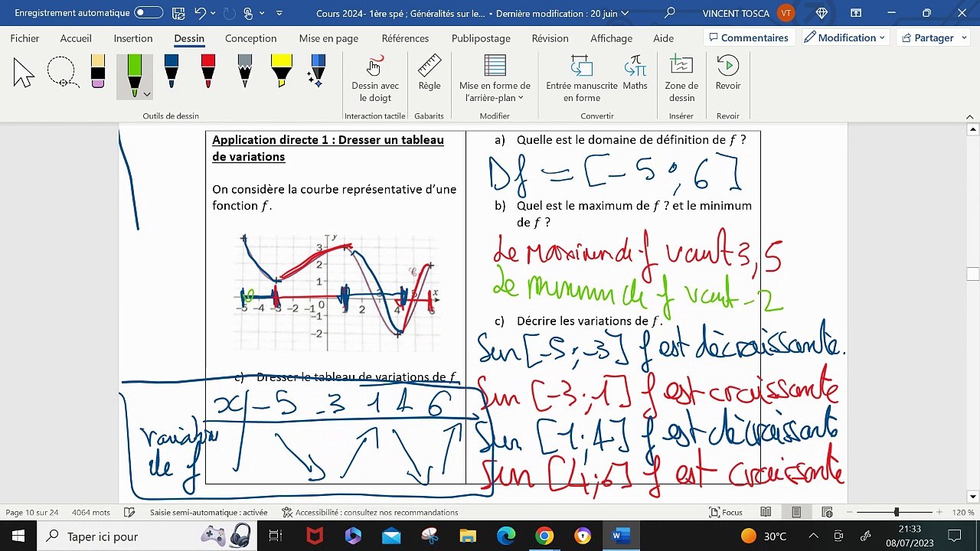Open Microsoft Edge from the taskbar
Image resolution: width=980 pixels, height=551 pixels.
pyautogui.click(x=506, y=536)
